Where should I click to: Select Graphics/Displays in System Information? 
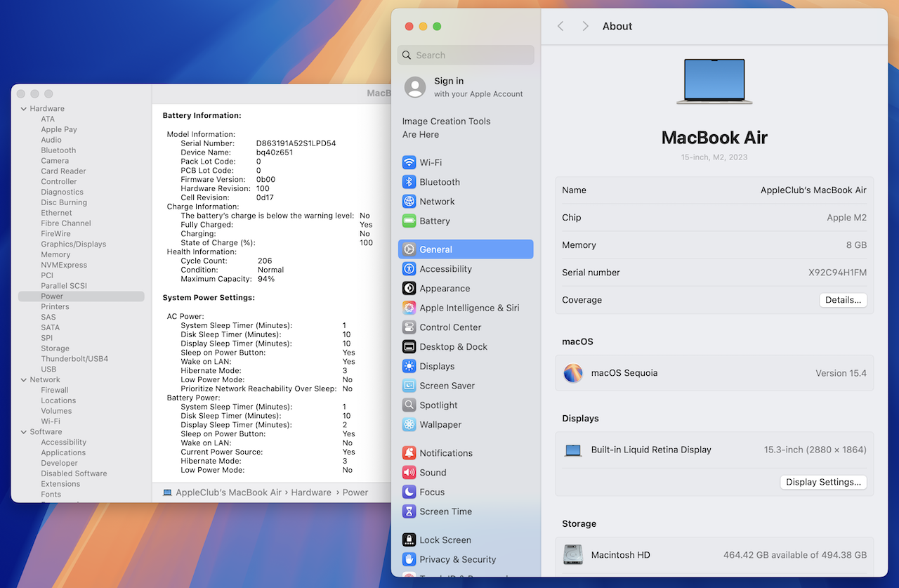pyautogui.click(x=74, y=244)
